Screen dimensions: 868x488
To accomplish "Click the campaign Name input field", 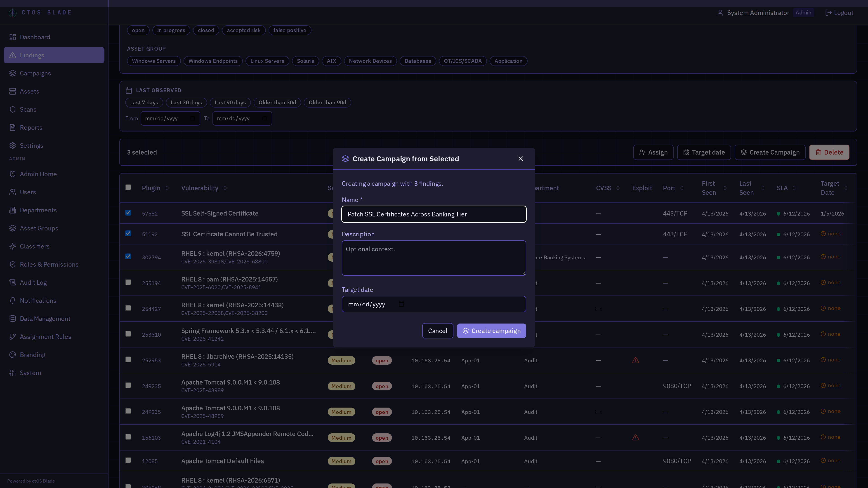I will click(x=434, y=214).
